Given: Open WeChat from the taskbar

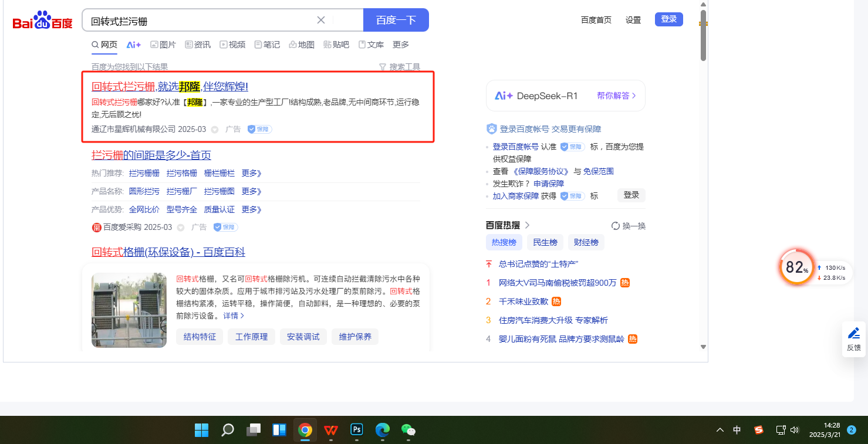Looking at the screenshot, I should (x=408, y=430).
